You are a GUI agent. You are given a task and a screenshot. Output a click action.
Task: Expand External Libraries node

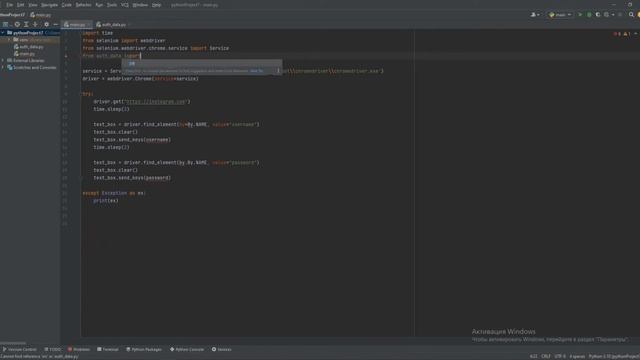[x=3, y=60]
